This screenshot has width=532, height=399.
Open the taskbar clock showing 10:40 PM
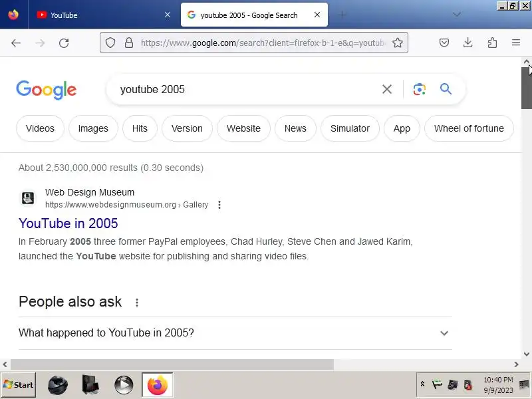[x=498, y=385]
